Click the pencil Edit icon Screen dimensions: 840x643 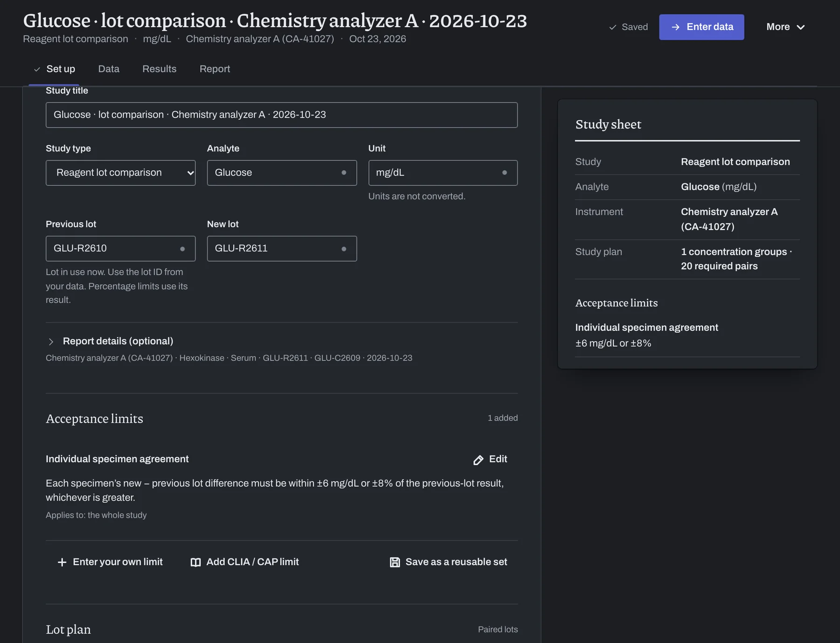478,460
